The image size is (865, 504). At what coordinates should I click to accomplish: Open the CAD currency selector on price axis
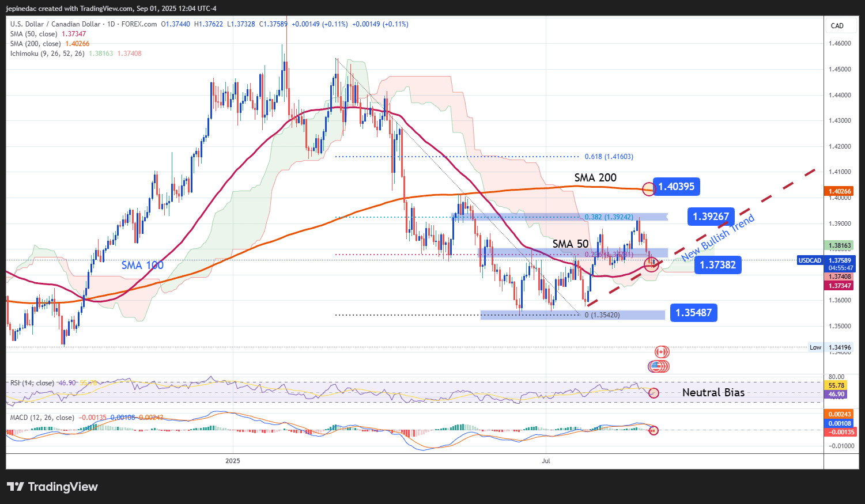[837, 26]
